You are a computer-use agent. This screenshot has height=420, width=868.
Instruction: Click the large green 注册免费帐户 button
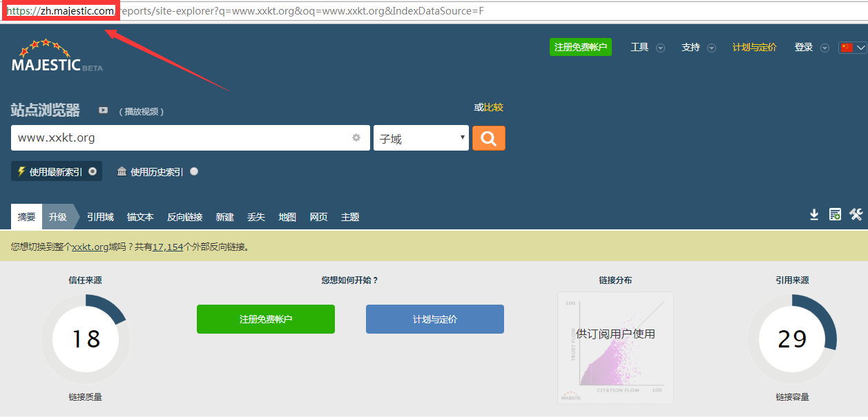[x=266, y=319]
